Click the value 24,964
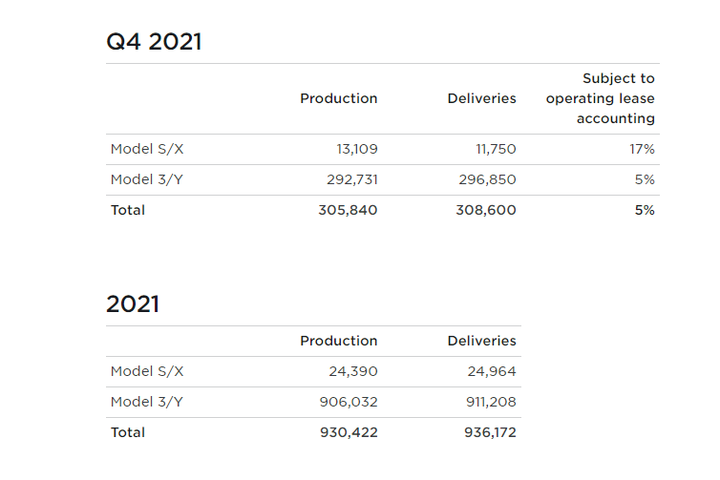 point(492,371)
